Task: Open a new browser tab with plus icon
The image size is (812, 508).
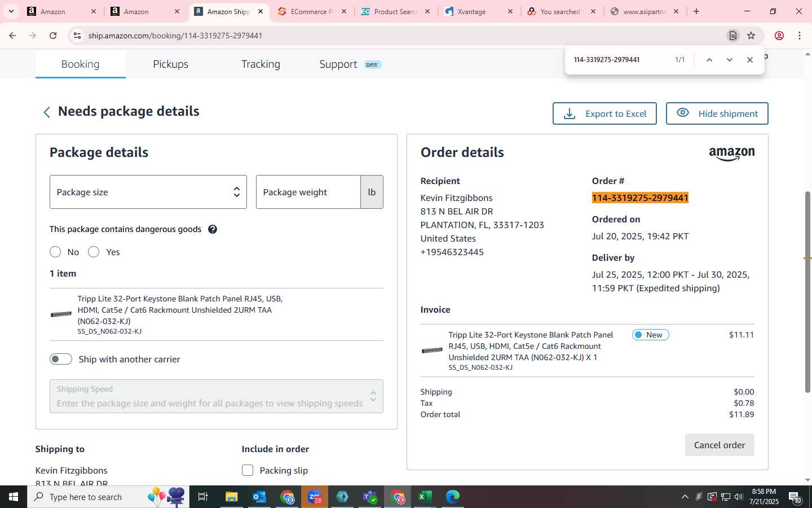Action: pyautogui.click(x=696, y=11)
